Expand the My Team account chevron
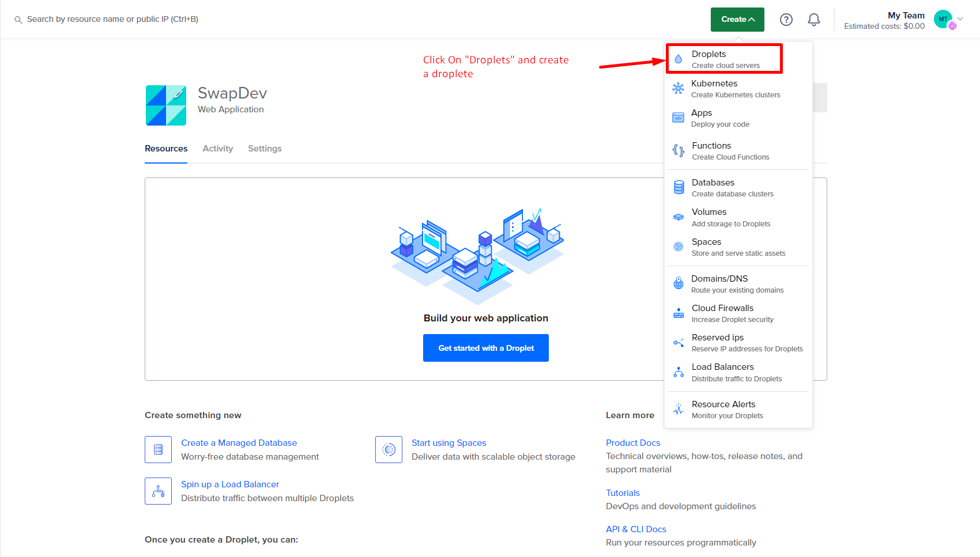Screen dimensions: 980x557 960,18
